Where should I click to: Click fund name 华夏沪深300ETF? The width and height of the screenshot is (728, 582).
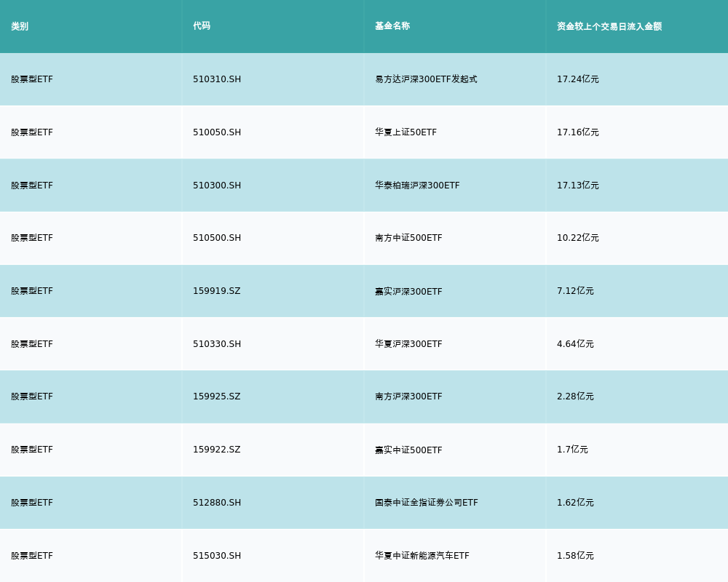pyautogui.click(x=408, y=344)
